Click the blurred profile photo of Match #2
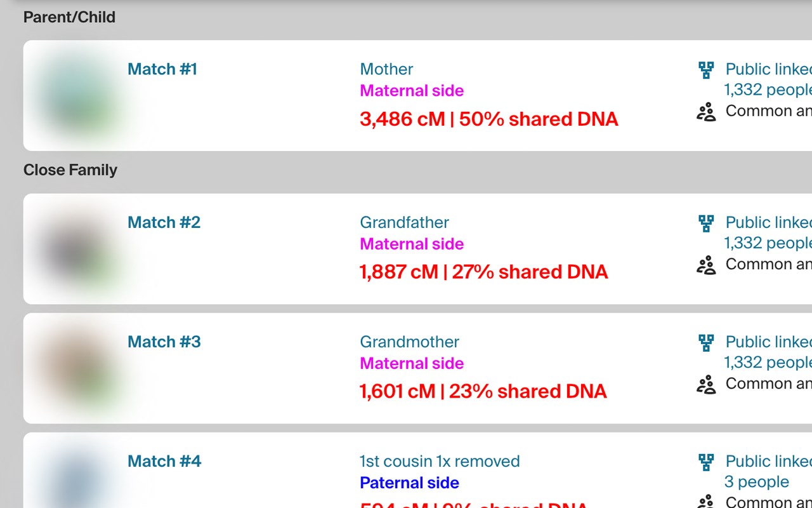Image resolution: width=812 pixels, height=508 pixels. coord(76,249)
